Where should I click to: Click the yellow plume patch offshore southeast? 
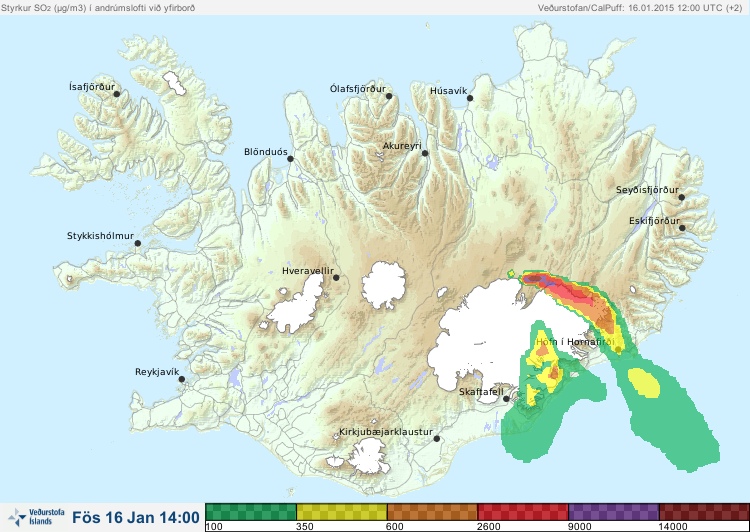click(644, 383)
